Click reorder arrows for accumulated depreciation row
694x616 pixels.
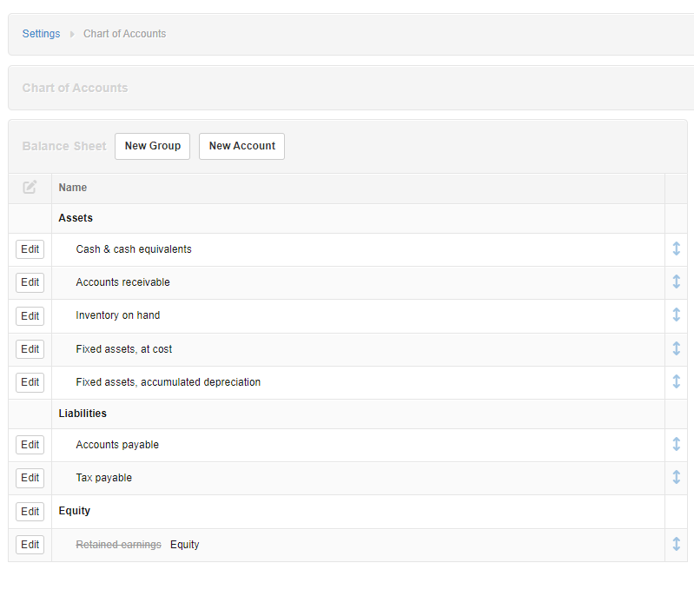(676, 382)
